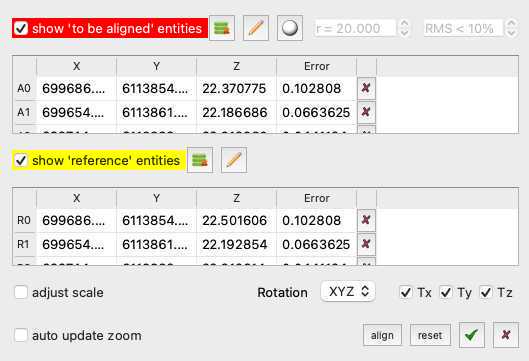
Task: Select row header A1
Action: click(24, 112)
